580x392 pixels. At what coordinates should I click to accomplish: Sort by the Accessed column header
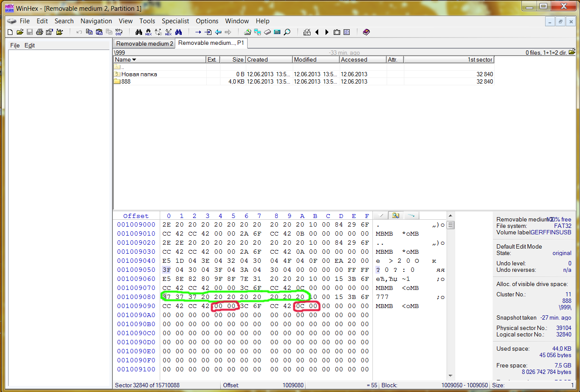(363, 59)
